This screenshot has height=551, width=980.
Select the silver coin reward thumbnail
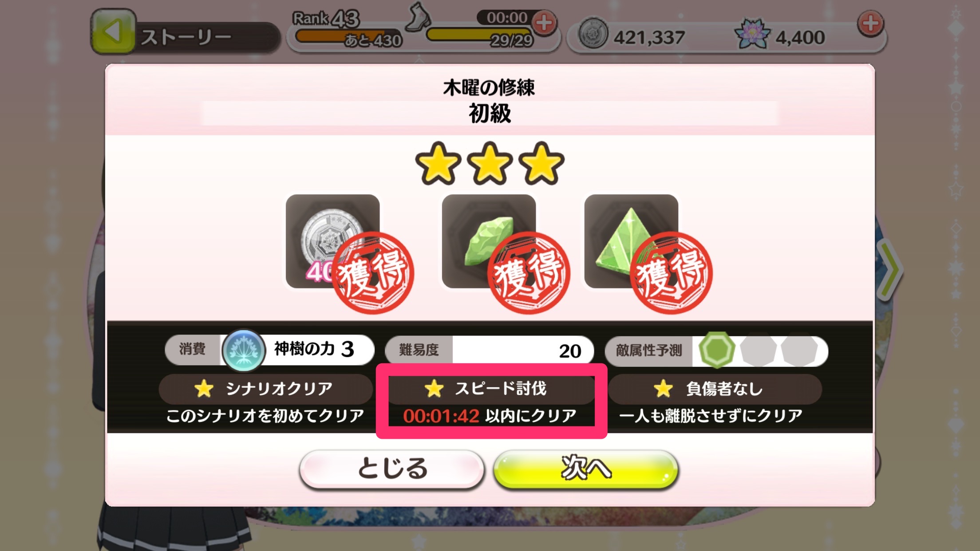coord(332,241)
